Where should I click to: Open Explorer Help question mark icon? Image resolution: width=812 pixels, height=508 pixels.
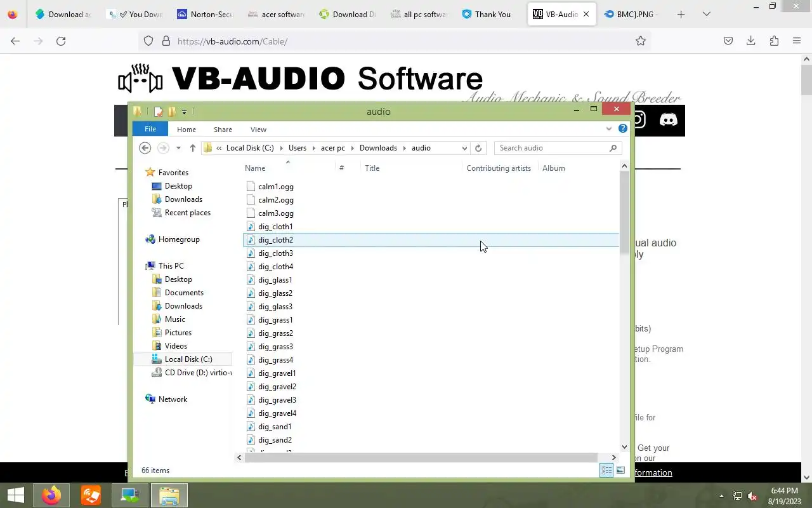623,129
